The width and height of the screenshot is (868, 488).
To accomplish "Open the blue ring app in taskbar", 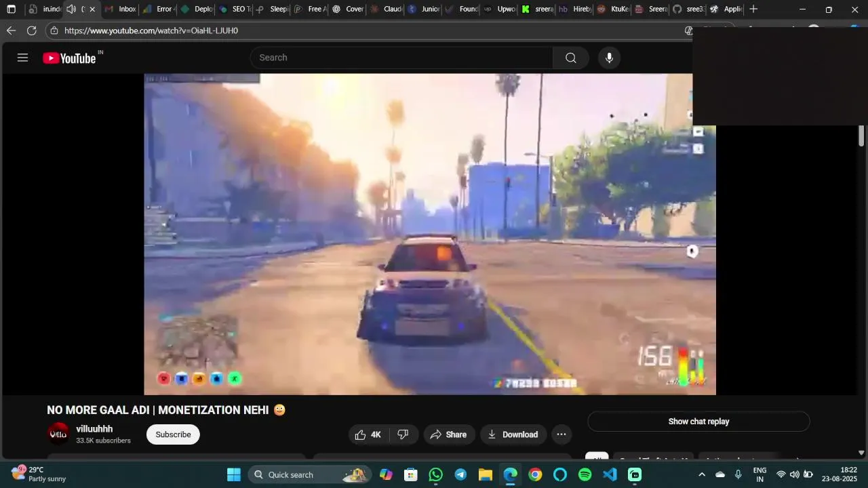I will pyautogui.click(x=560, y=474).
